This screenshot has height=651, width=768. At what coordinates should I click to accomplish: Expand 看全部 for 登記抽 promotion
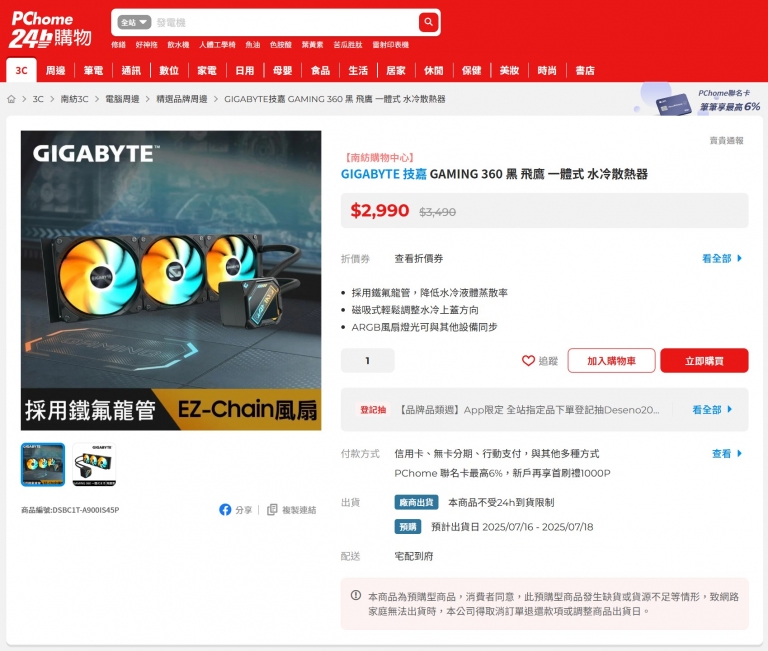(712, 410)
